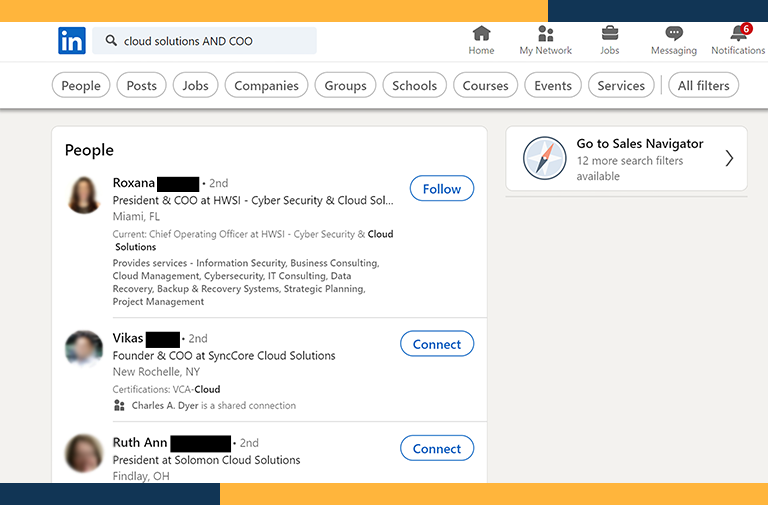Image resolution: width=768 pixels, height=505 pixels.
Task: Click the shared connection people icon
Action: tap(119, 405)
